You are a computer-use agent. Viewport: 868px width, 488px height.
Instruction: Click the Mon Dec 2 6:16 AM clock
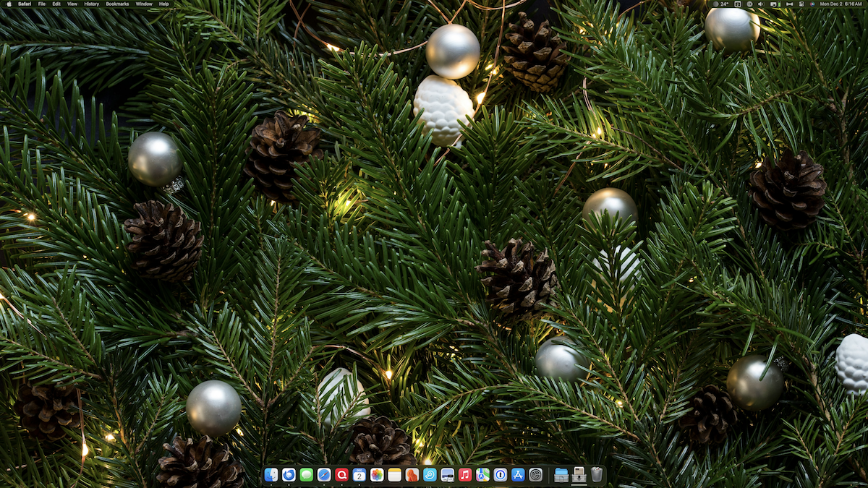841,4
